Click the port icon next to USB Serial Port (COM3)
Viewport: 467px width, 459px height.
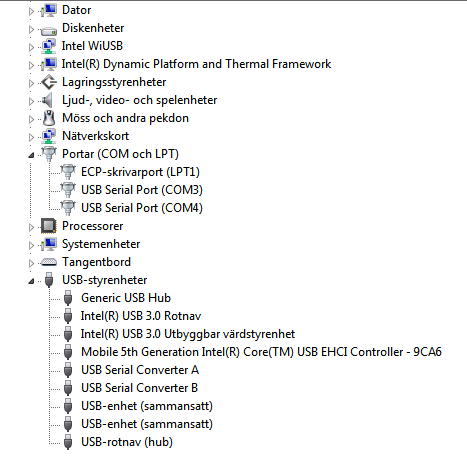tap(68, 190)
